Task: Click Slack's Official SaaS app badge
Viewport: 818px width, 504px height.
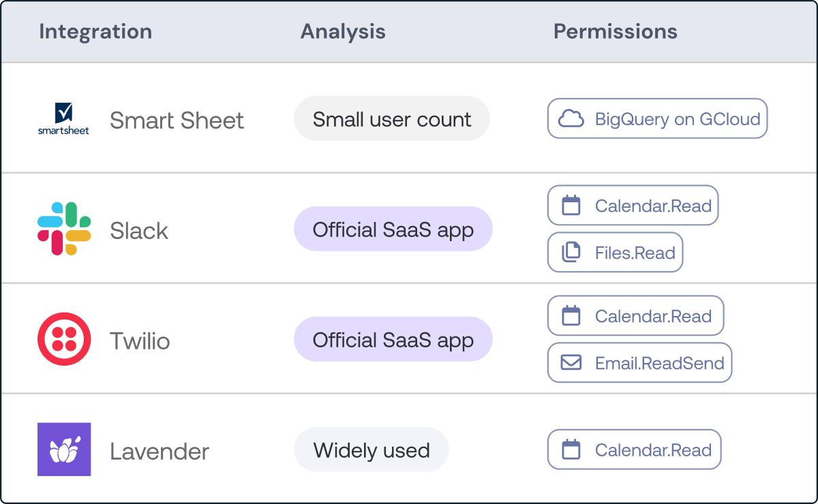Action: tap(393, 230)
